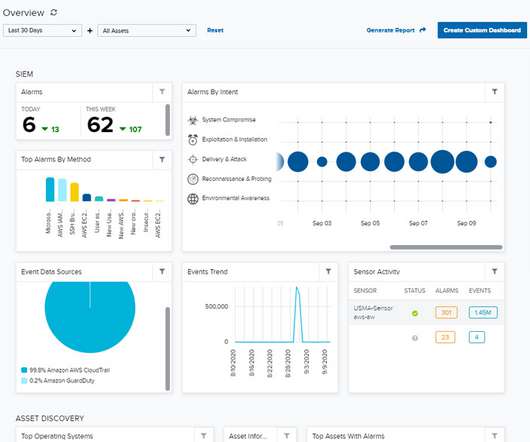Click horizontal scrollbar under Alarms By Intent
The width and height of the screenshot is (530, 442).
446,247
